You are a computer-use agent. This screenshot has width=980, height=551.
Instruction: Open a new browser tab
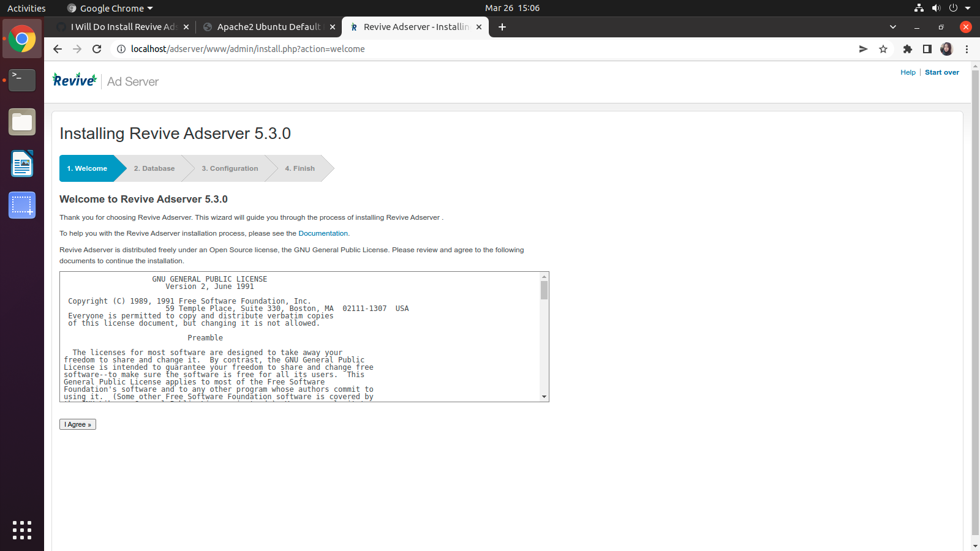pyautogui.click(x=502, y=27)
